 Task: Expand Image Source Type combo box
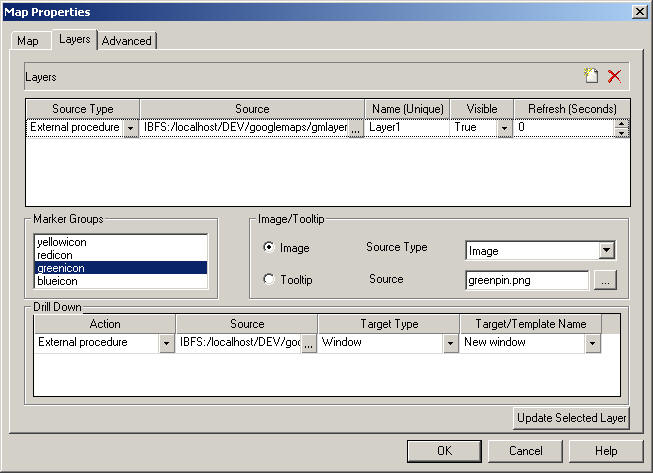click(x=606, y=251)
